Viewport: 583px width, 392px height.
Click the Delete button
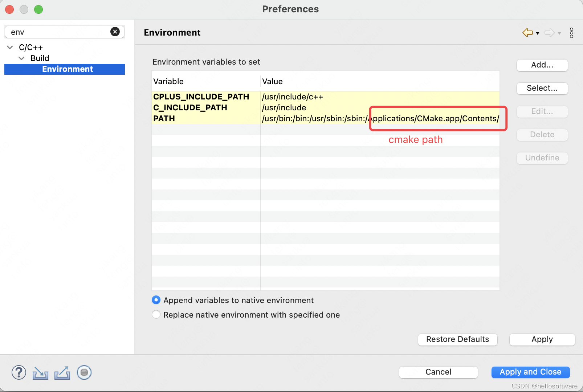tap(542, 135)
